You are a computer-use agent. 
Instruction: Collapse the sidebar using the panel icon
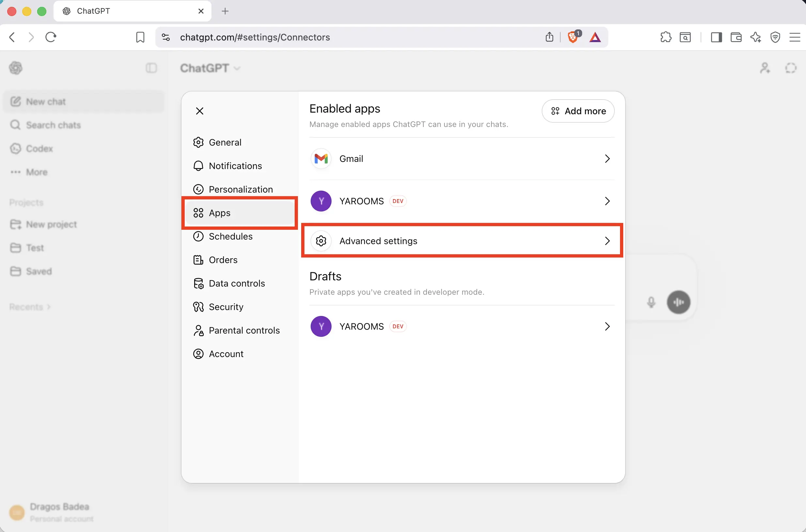(x=151, y=68)
